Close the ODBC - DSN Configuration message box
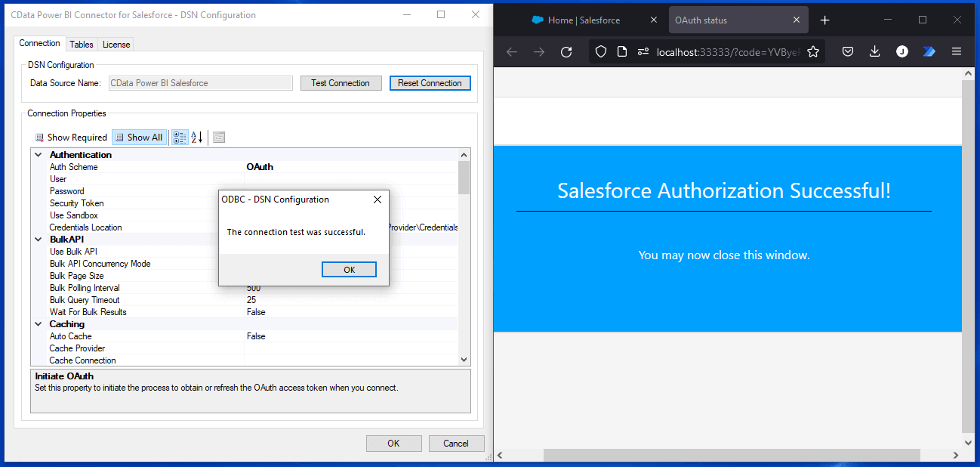The image size is (980, 467). [x=378, y=199]
